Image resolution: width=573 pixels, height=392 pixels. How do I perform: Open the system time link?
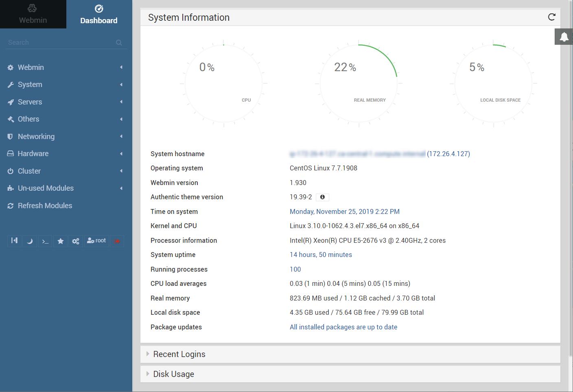(x=345, y=211)
